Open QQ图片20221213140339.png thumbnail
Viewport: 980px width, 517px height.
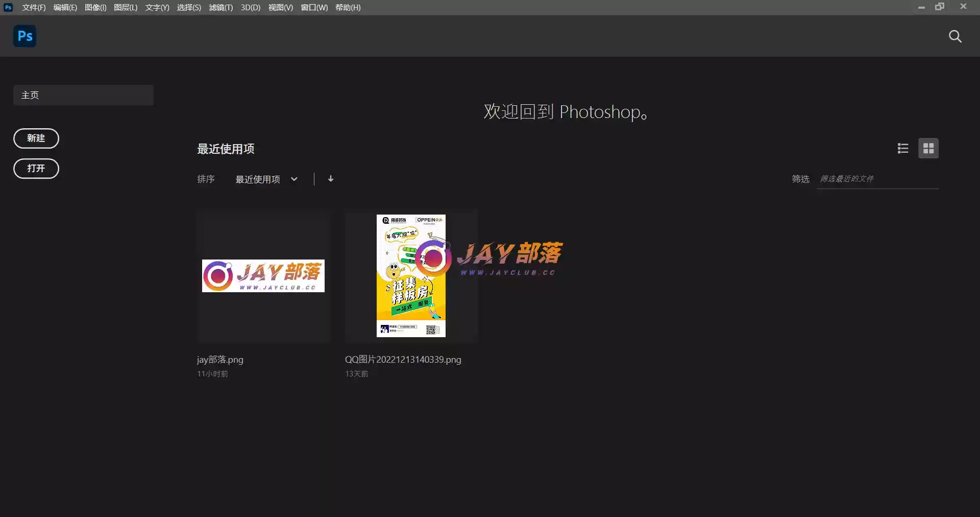pos(411,276)
